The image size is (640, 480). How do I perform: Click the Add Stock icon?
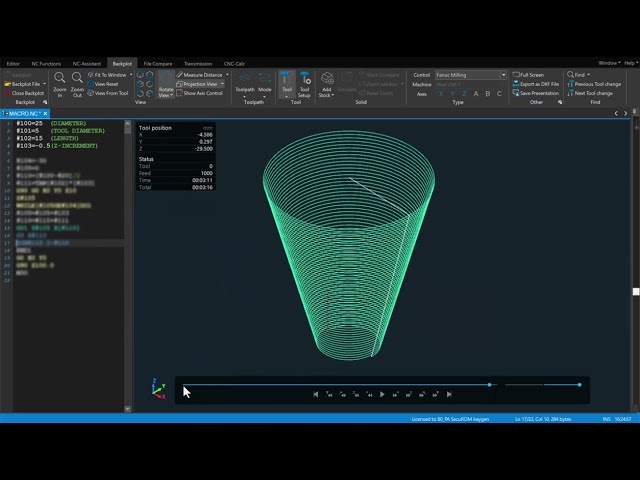(327, 78)
